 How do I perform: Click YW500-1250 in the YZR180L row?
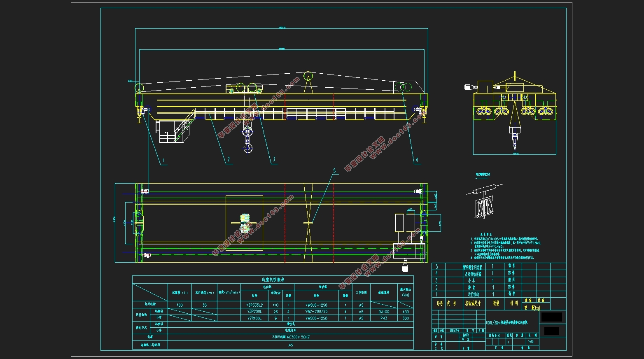(x=317, y=318)
